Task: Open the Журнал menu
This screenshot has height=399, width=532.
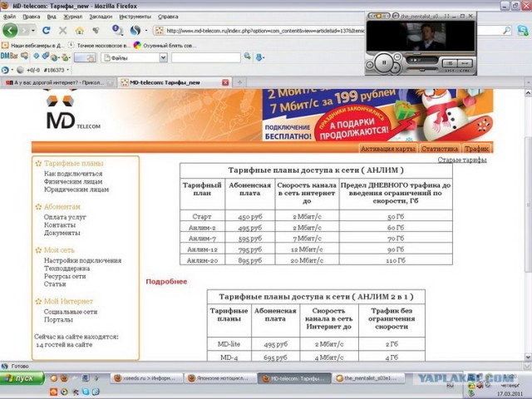Action: tap(72, 17)
